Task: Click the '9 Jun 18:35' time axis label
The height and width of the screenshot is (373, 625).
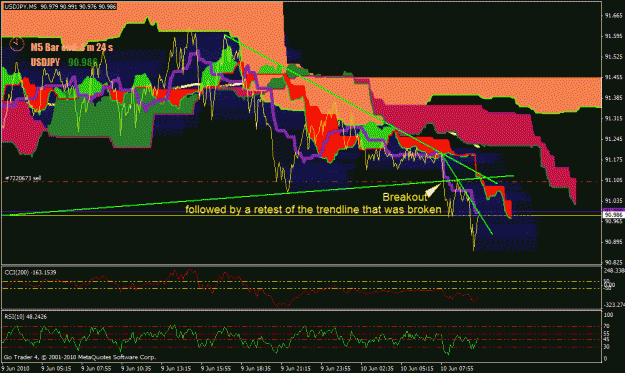Action: (257, 369)
